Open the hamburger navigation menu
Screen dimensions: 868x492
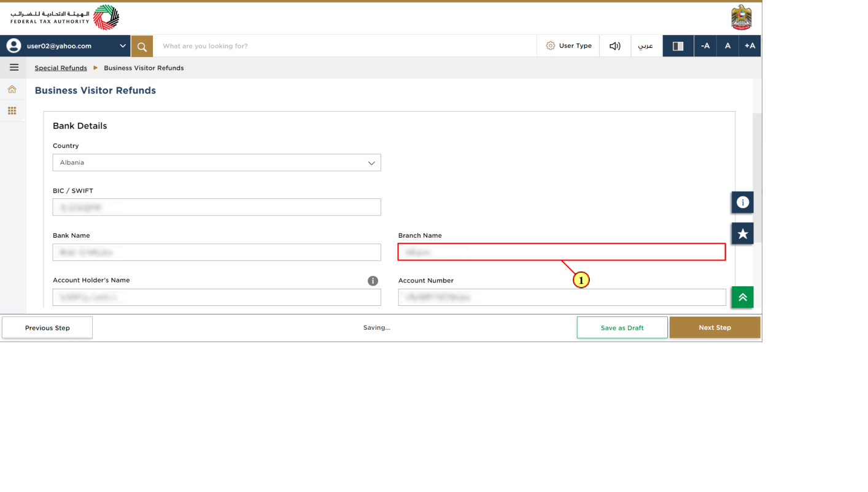pyautogui.click(x=14, y=68)
